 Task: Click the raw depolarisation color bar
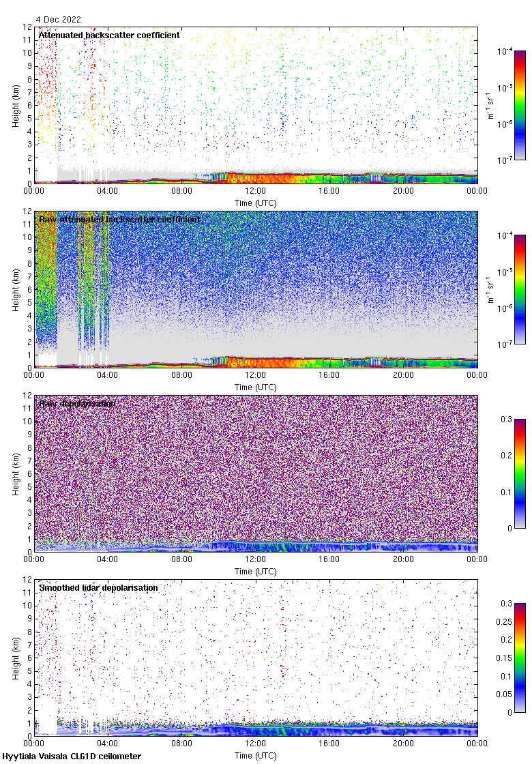(x=520, y=473)
